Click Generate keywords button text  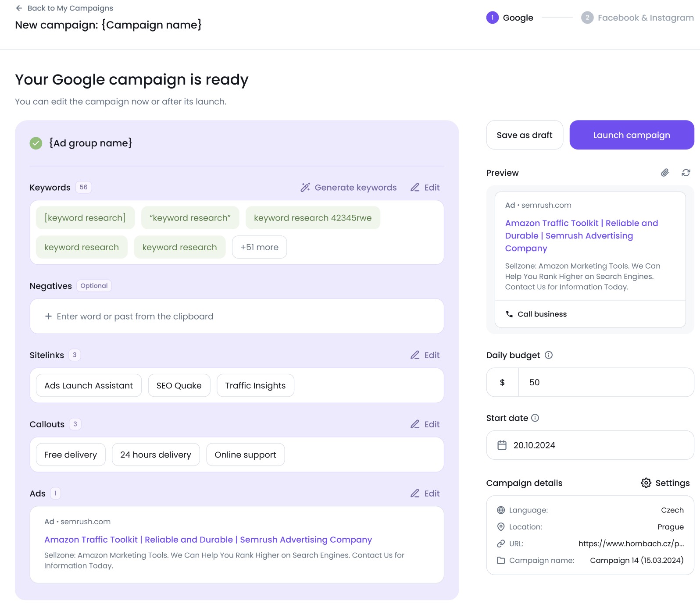pyautogui.click(x=356, y=188)
